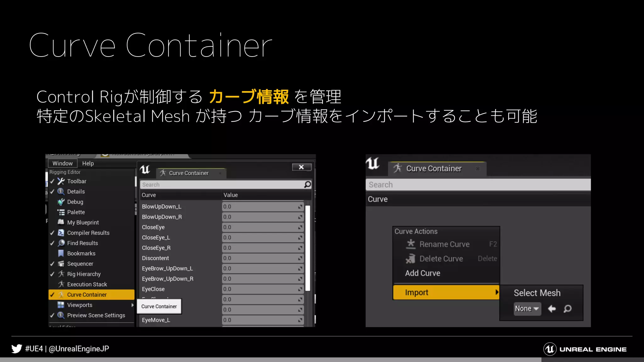This screenshot has width=644, height=362.
Task: Click the EyeClose value field
Action: 263,289
